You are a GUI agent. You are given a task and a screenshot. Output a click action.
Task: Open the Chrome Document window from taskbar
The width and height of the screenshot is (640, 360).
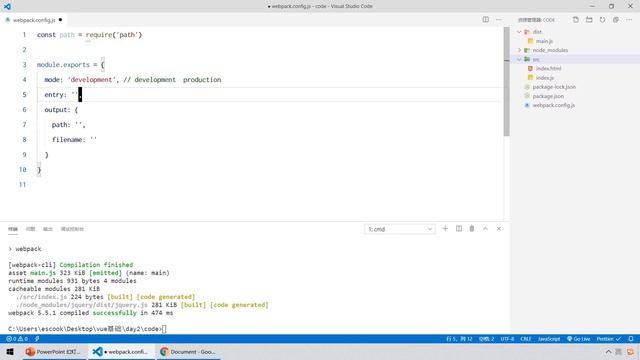click(x=188, y=352)
